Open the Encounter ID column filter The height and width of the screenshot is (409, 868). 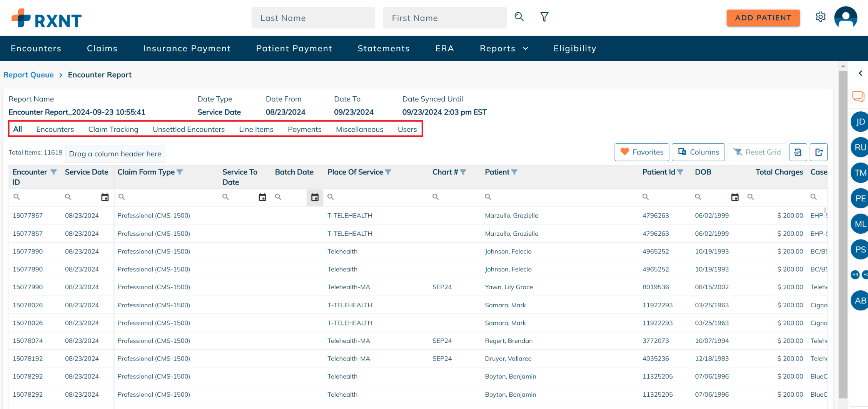54,172
